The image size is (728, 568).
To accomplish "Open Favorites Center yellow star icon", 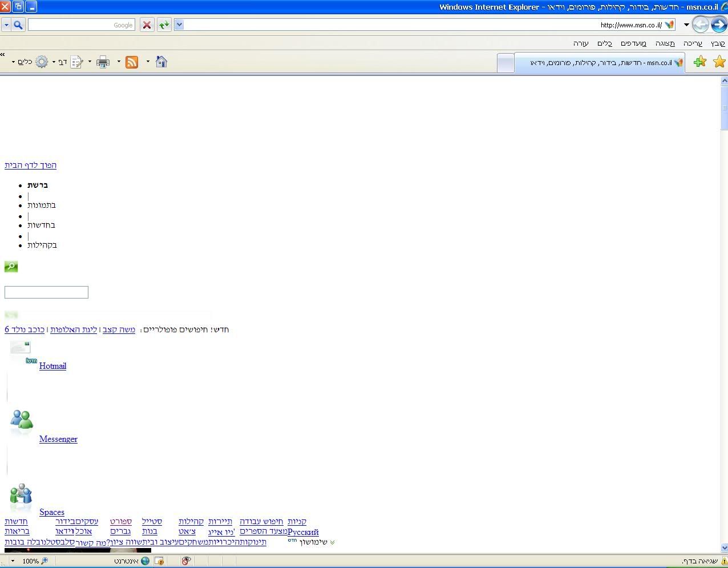I will pos(719,62).
